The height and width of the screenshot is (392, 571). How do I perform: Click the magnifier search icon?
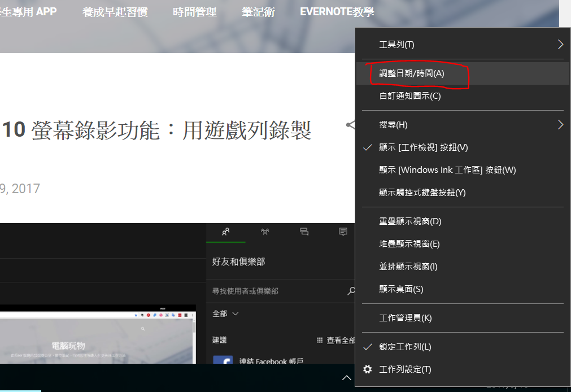351,291
